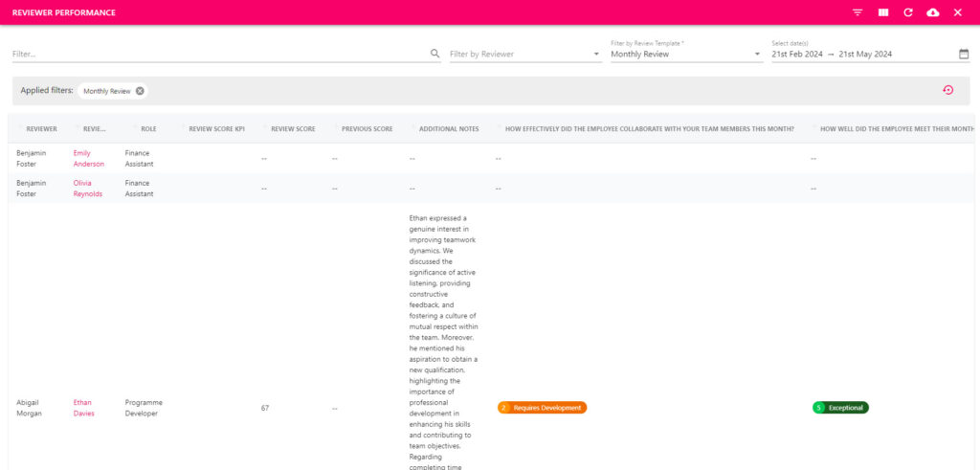Click Ethan's additional notes text

click(444, 342)
